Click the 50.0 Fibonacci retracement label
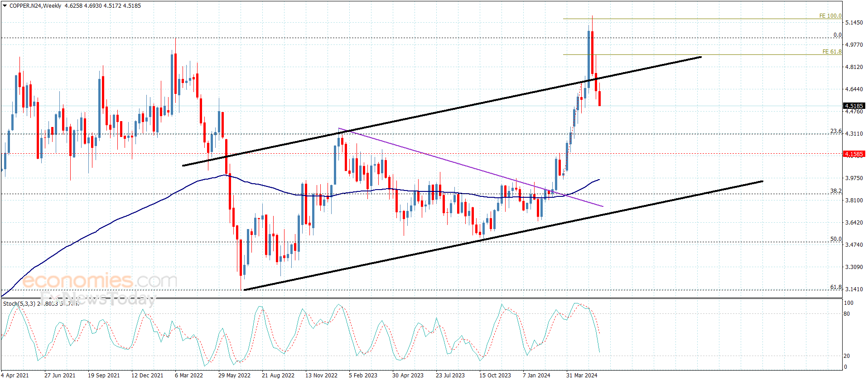868x381 pixels. (x=836, y=239)
